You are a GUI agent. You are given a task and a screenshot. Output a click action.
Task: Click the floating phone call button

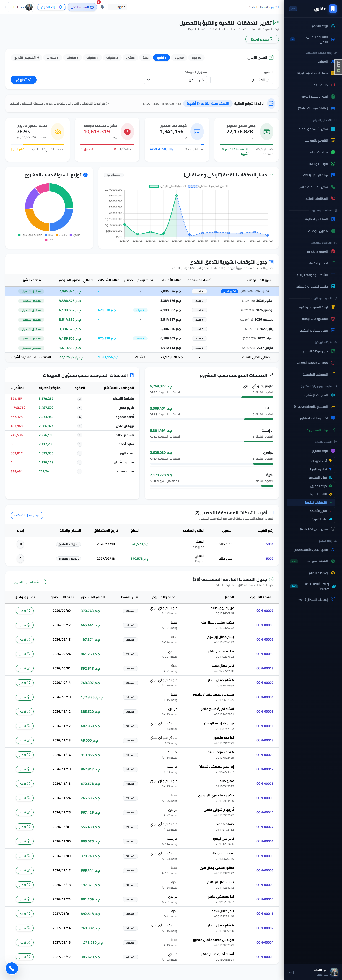click(12, 968)
